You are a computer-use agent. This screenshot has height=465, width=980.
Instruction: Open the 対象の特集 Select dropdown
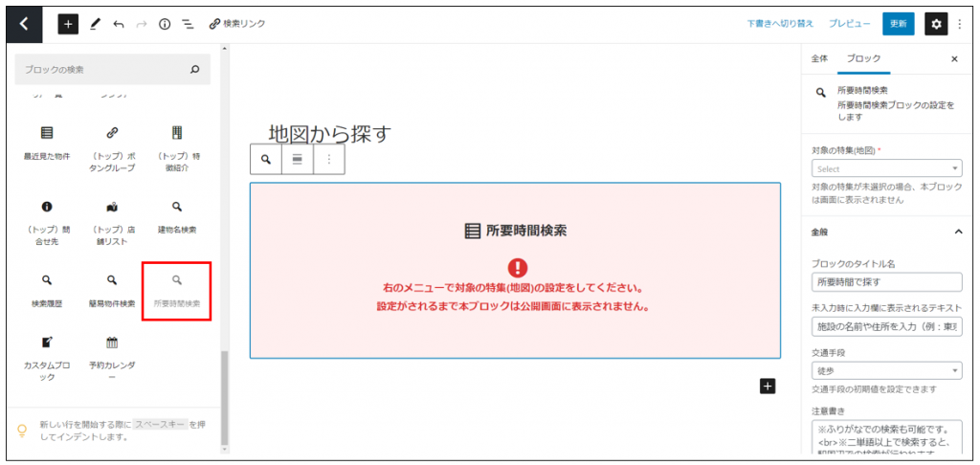tap(886, 168)
